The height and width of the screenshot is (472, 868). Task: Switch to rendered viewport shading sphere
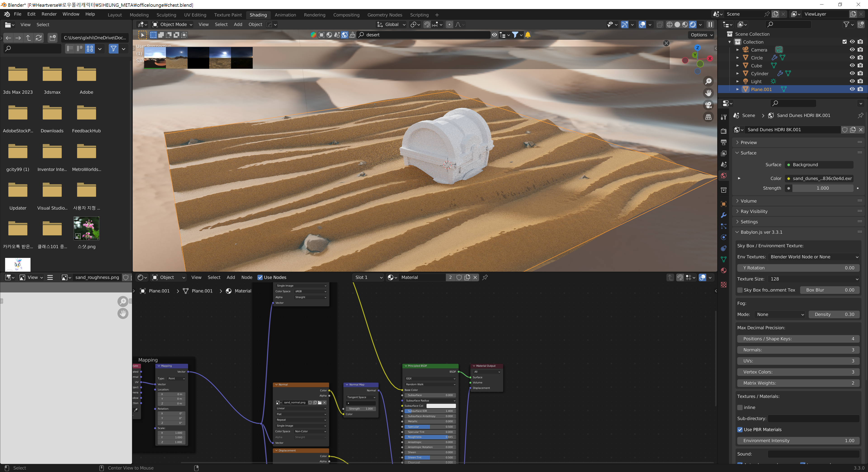693,25
